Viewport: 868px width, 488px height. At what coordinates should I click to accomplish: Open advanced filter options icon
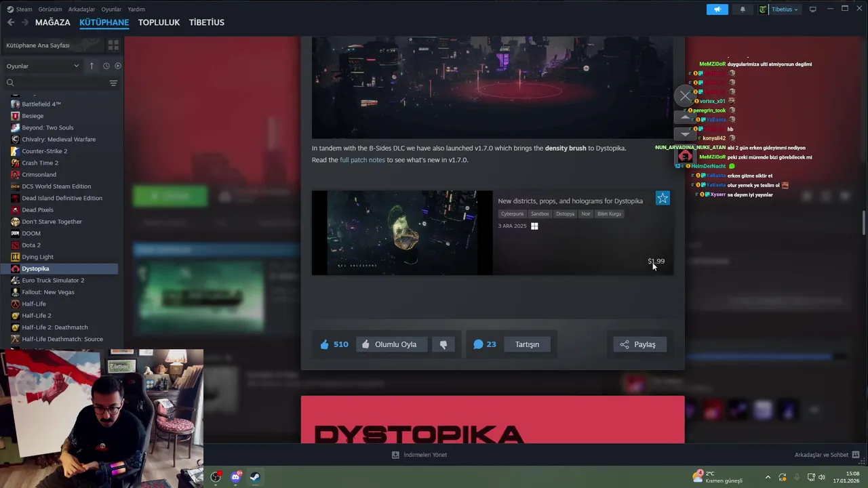pos(113,83)
